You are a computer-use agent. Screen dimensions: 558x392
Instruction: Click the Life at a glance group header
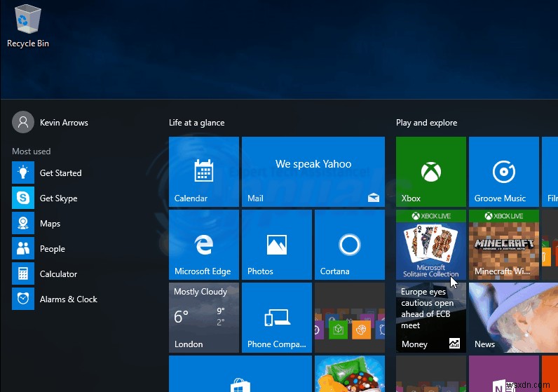coord(196,123)
